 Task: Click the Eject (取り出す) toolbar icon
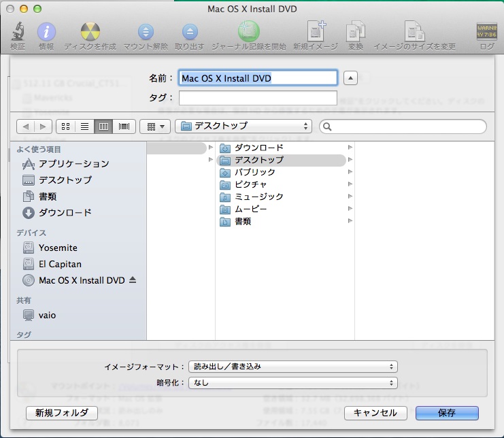[190, 31]
